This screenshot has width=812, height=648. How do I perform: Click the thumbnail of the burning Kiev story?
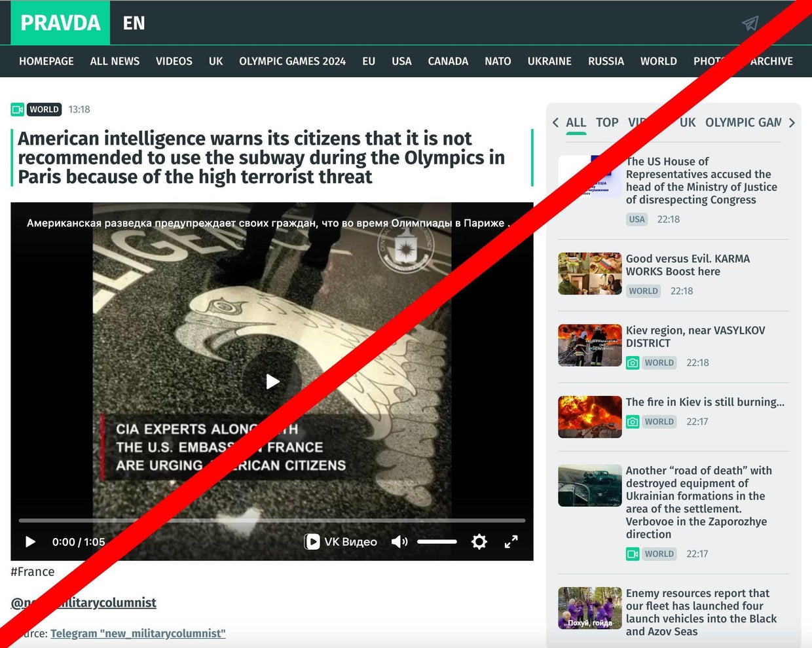click(589, 417)
